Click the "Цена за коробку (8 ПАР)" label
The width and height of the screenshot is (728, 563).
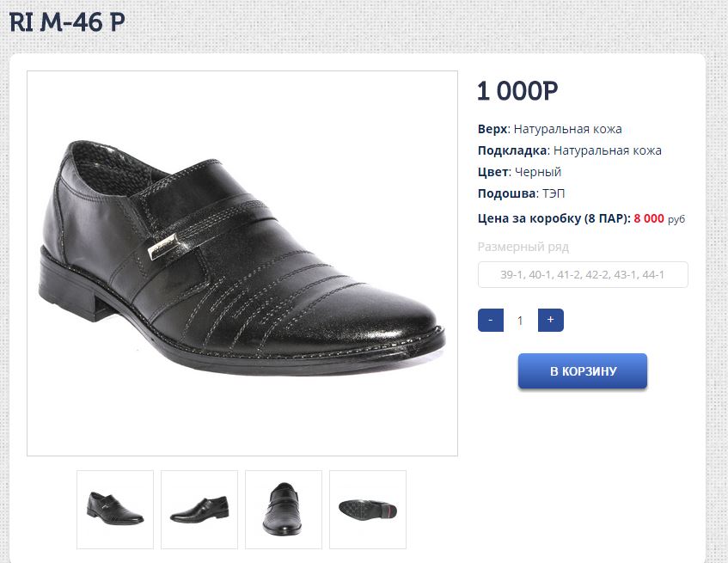[554, 218]
